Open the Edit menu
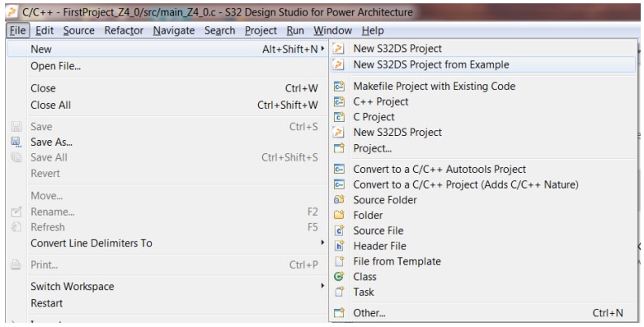The image size is (644, 327). 45,30
